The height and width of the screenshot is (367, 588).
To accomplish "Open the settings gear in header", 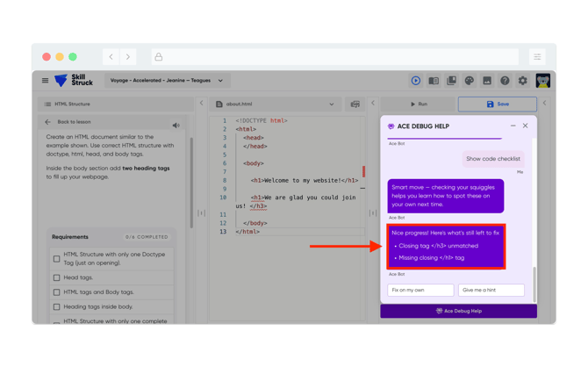I will [523, 81].
